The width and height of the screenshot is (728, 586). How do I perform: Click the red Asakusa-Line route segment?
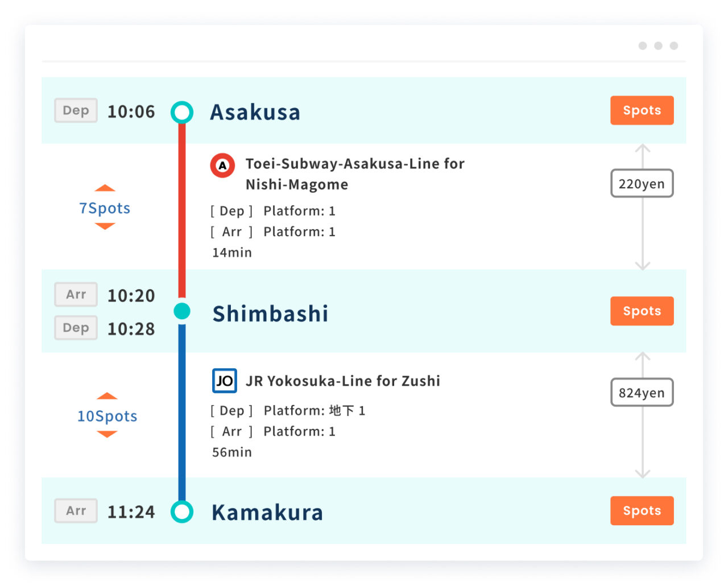182,211
